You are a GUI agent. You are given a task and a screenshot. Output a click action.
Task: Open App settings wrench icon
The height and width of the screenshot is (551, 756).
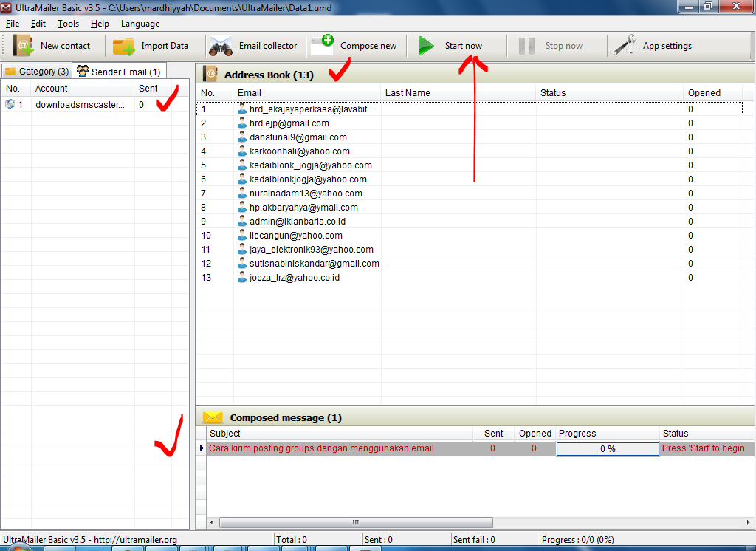[625, 45]
